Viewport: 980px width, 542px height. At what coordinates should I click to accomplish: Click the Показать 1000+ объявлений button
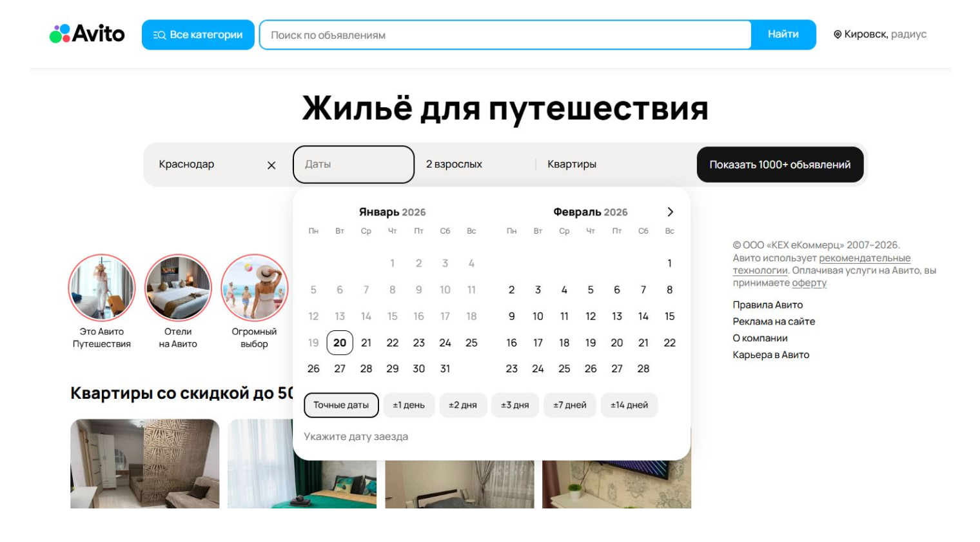[x=780, y=164]
